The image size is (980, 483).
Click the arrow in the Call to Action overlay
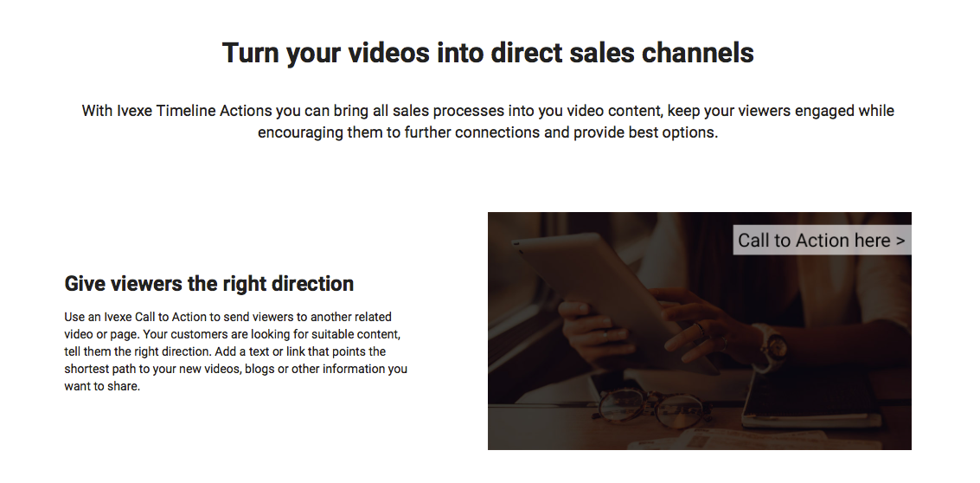[x=900, y=241]
